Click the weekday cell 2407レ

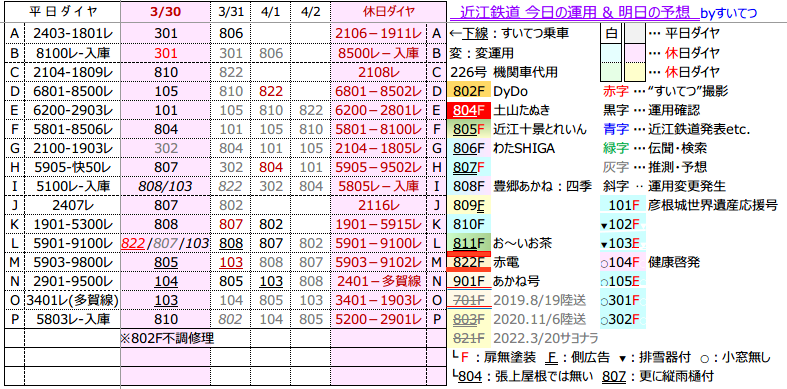pyautogui.click(x=73, y=205)
